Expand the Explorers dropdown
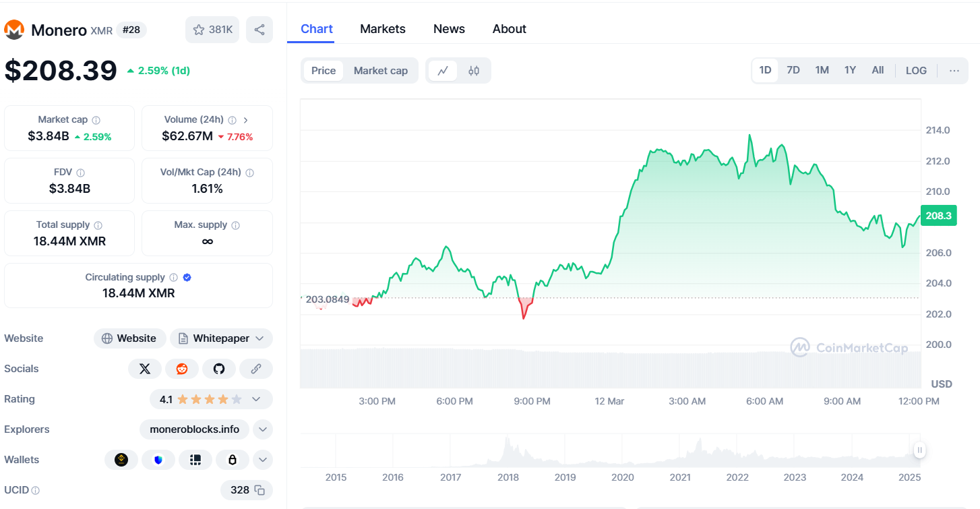 (x=262, y=429)
